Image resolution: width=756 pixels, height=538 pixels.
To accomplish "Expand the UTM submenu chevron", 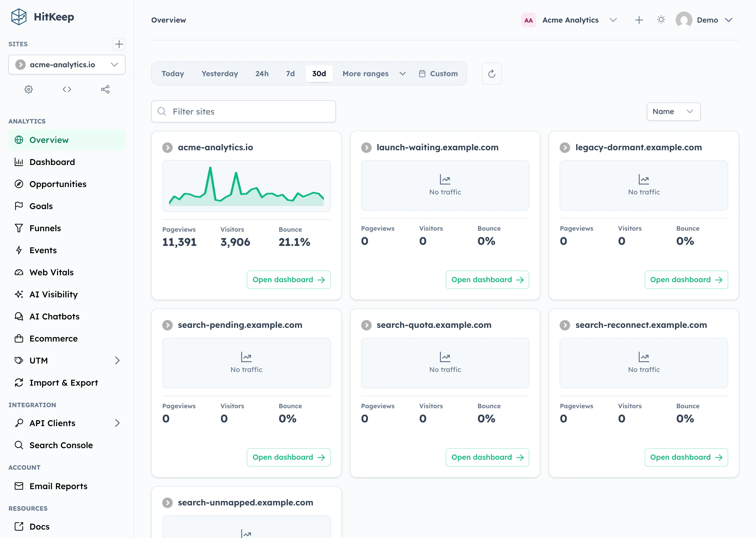I will (117, 360).
